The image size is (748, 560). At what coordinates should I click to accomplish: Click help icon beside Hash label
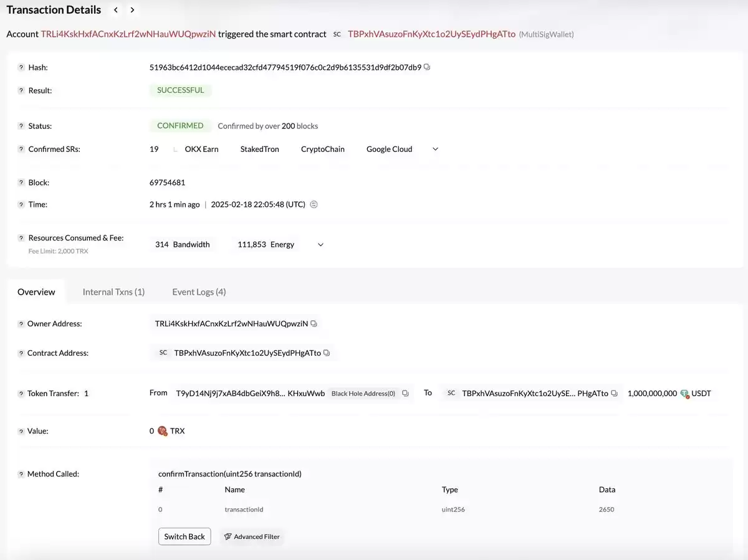pos(21,67)
